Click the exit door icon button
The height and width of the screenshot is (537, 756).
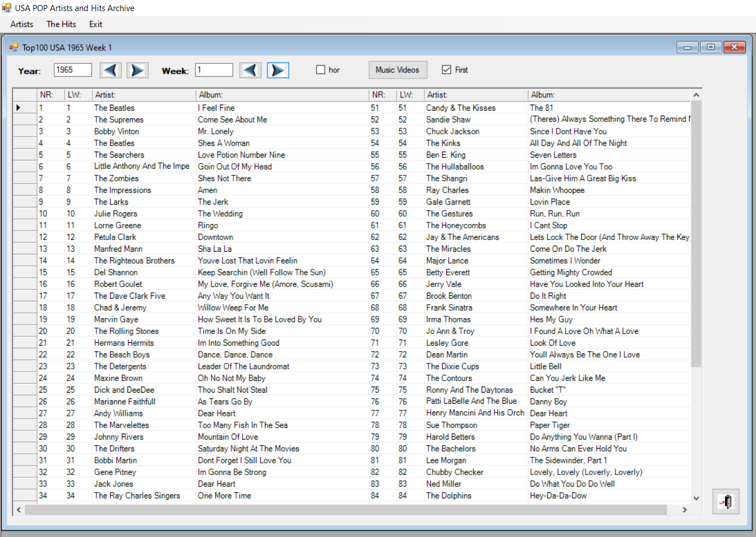(x=726, y=502)
